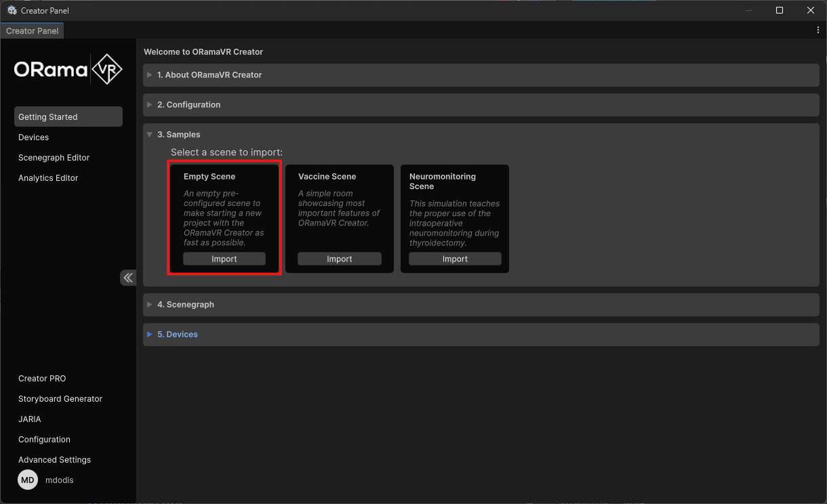This screenshot has height=504, width=827.
Task: Select Getting Started in the sidebar
Action: (68, 117)
